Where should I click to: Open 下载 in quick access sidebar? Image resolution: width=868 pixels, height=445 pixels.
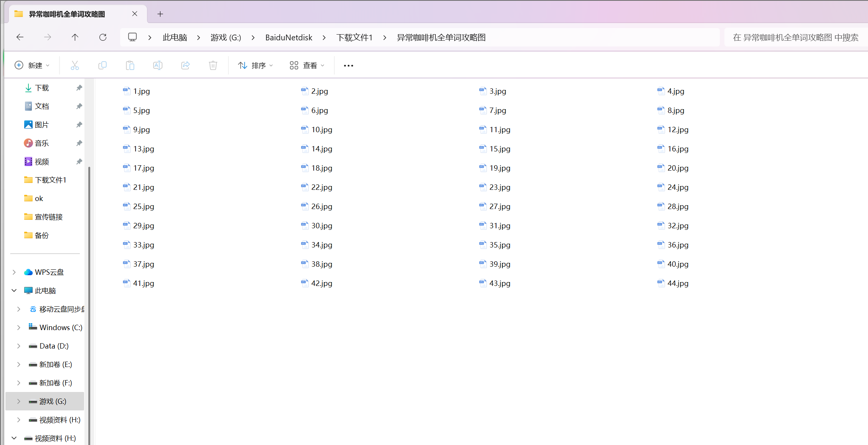click(42, 88)
